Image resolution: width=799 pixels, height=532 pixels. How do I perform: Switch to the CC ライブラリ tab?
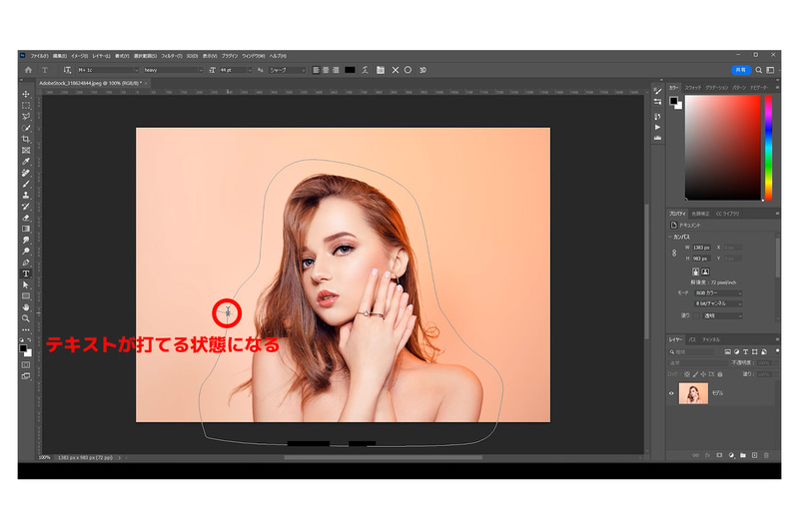click(x=727, y=214)
